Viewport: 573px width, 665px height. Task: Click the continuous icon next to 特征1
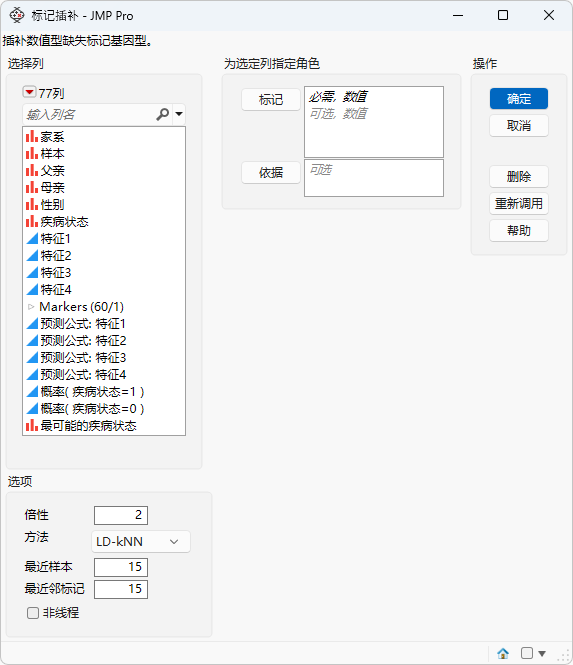(x=32, y=239)
